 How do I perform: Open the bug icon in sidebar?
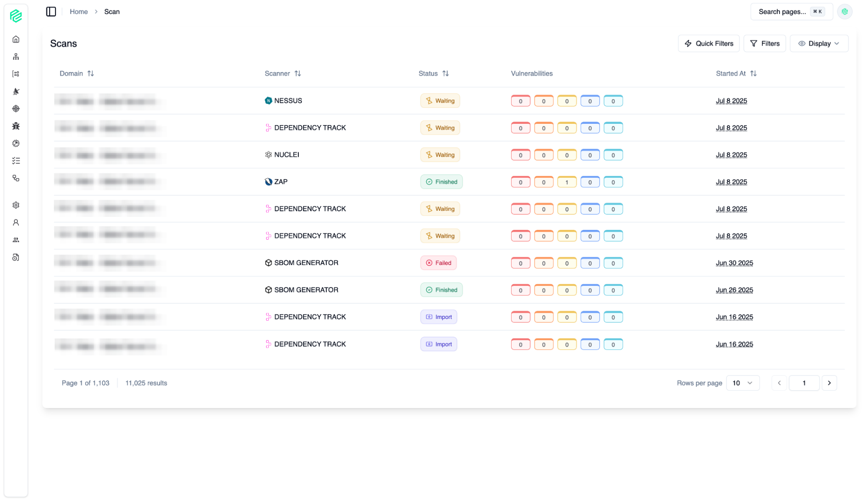pyautogui.click(x=16, y=126)
